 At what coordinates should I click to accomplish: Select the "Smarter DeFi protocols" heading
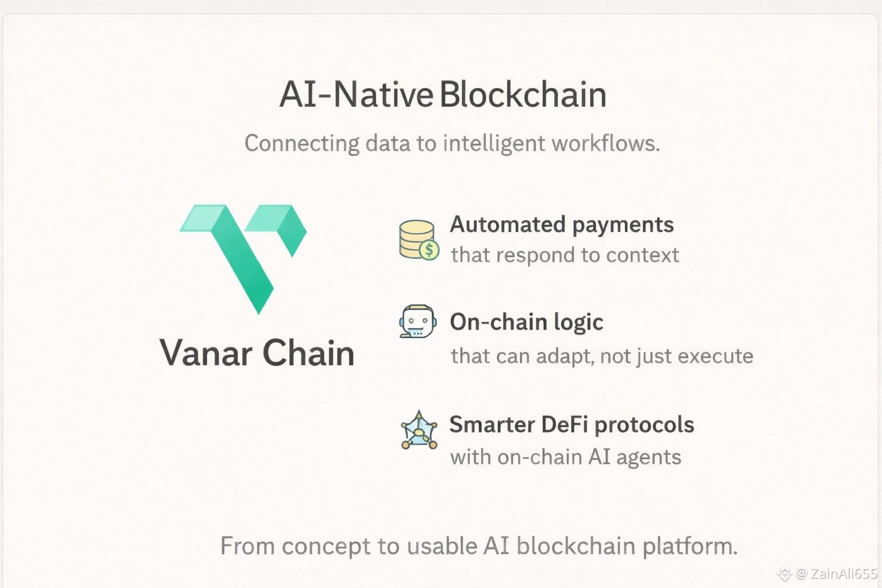[x=571, y=425]
